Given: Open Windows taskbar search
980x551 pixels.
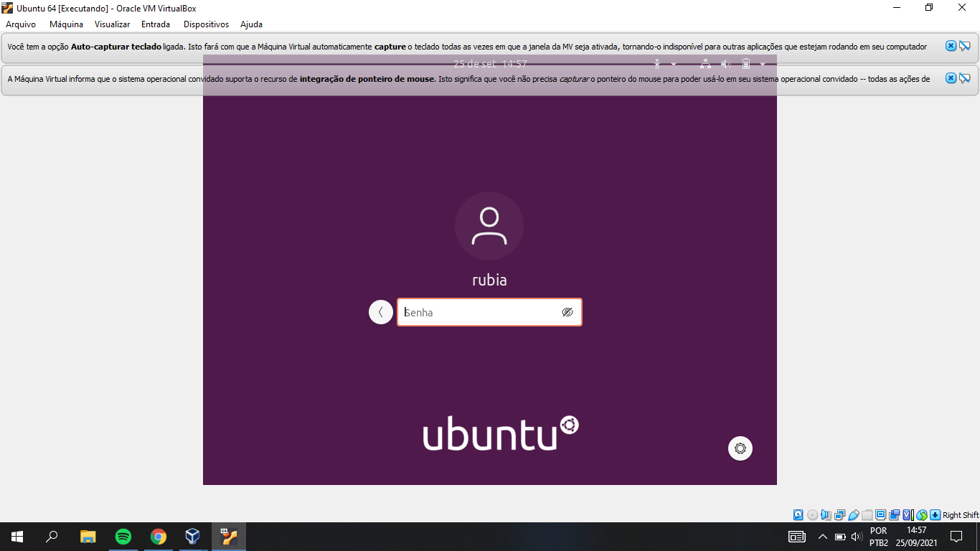Looking at the screenshot, I should [x=52, y=537].
